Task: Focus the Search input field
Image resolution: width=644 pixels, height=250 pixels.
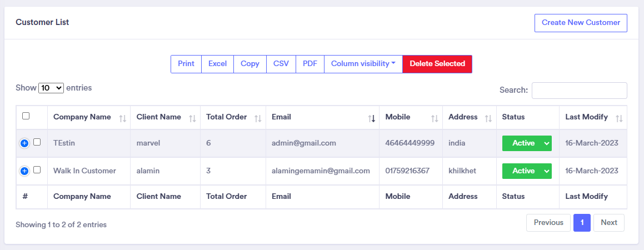Action: (579, 91)
